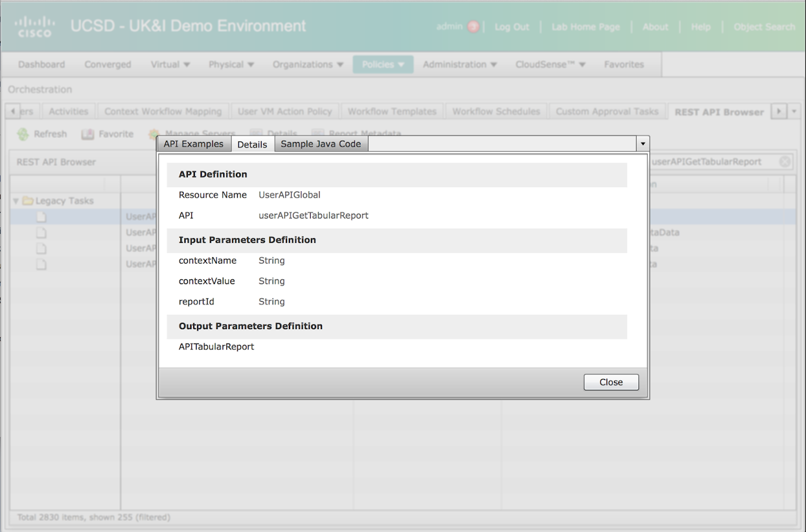Collapse the Legacy Tasks tree node

click(16, 201)
